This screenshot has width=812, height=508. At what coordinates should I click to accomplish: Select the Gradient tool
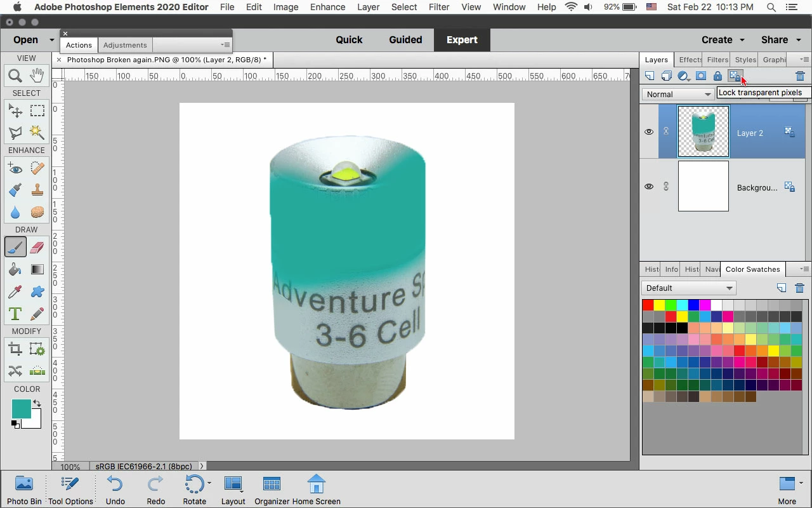coord(37,269)
